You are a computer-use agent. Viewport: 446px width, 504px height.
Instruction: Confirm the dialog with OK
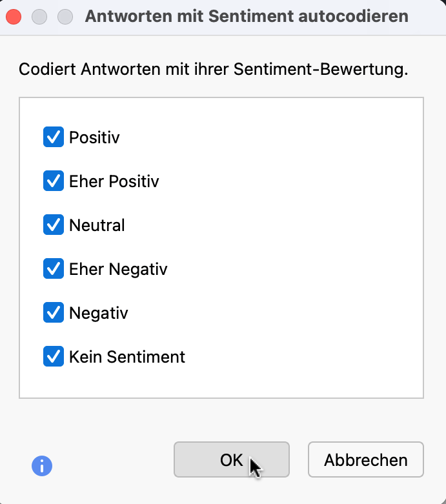point(231,459)
